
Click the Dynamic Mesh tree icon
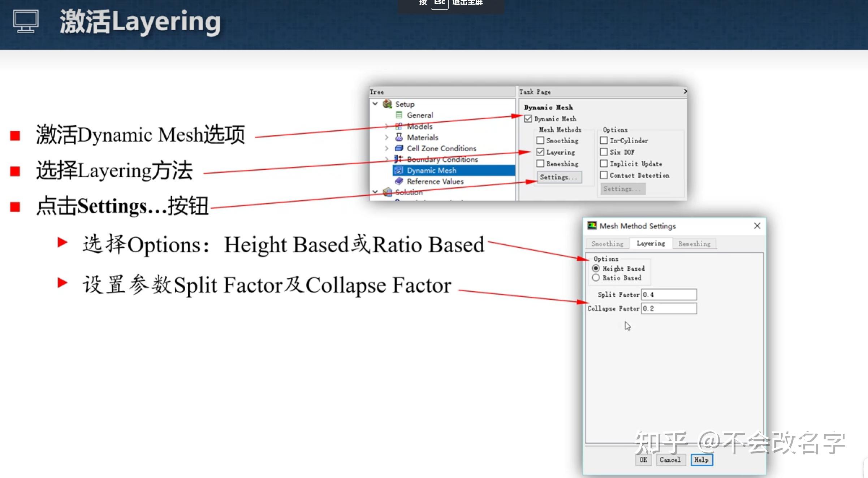(399, 170)
